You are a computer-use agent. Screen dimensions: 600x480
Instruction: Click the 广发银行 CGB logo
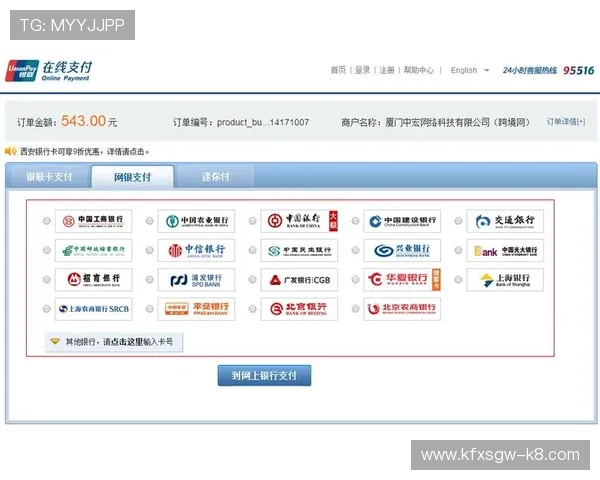point(299,280)
